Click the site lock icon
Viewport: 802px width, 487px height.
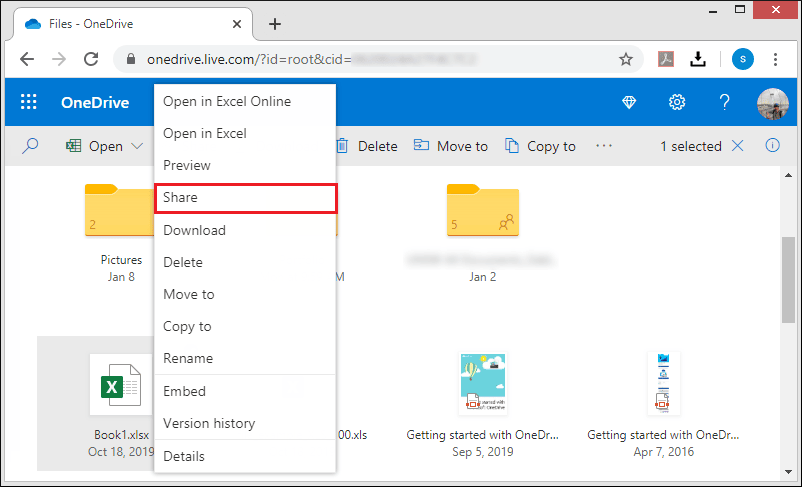[131, 59]
